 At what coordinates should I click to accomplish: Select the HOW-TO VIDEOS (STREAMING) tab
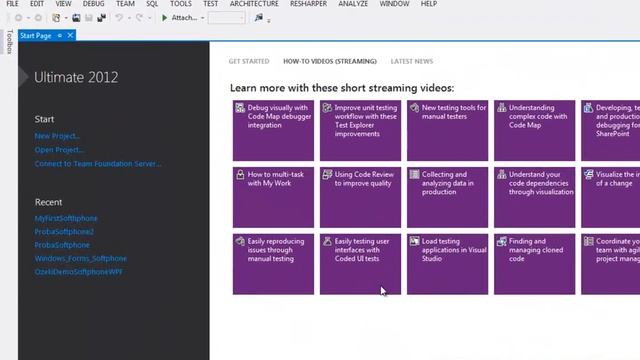330,61
